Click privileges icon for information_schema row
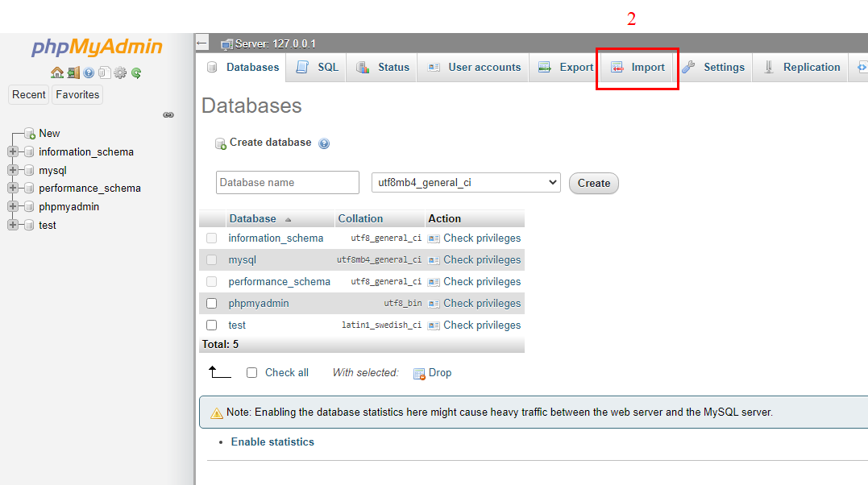 (434, 238)
